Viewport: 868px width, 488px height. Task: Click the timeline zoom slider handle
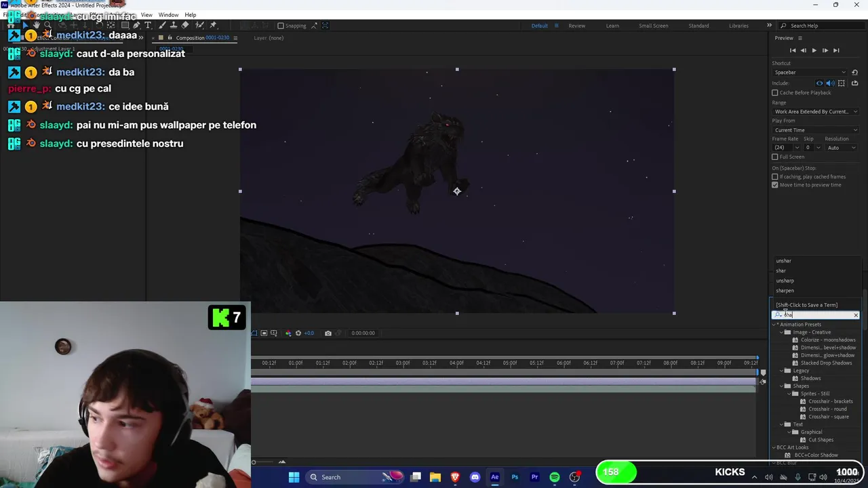point(254,462)
